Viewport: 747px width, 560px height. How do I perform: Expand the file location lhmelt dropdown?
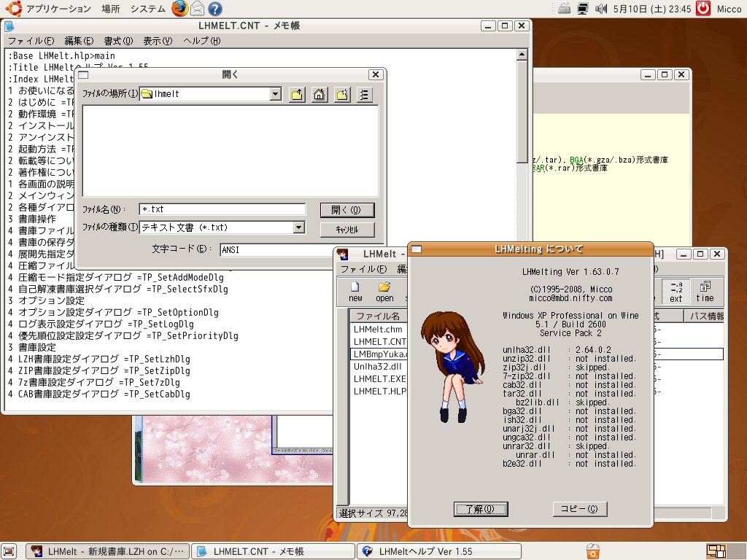pos(275,94)
